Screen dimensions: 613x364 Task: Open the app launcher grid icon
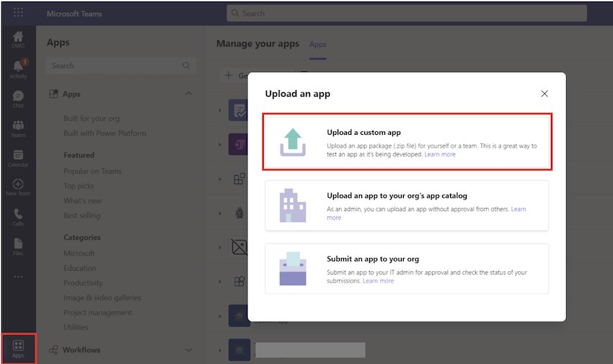[x=18, y=13]
